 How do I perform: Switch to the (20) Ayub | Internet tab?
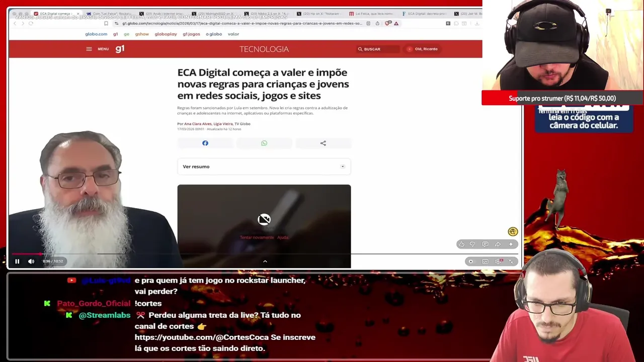pyautogui.click(x=162, y=14)
